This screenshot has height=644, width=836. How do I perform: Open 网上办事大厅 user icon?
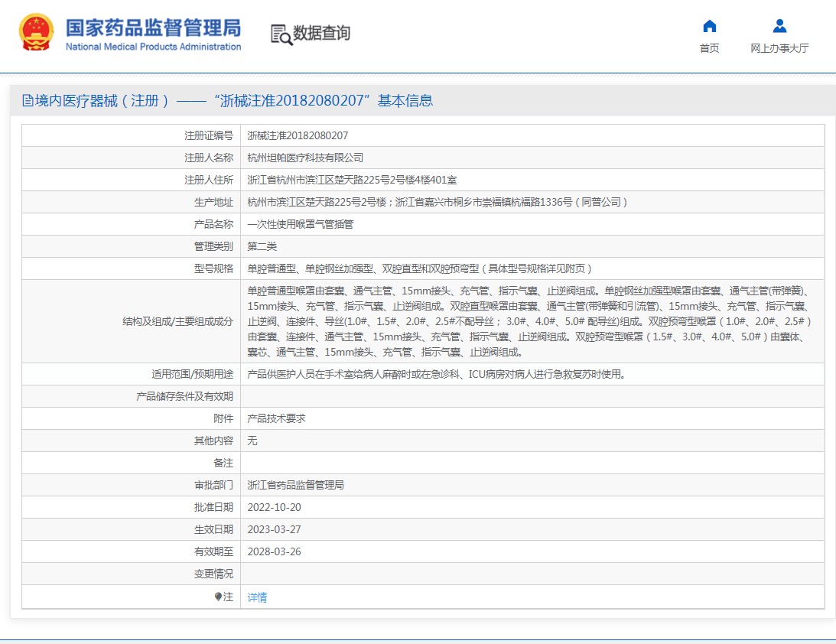coord(779,25)
